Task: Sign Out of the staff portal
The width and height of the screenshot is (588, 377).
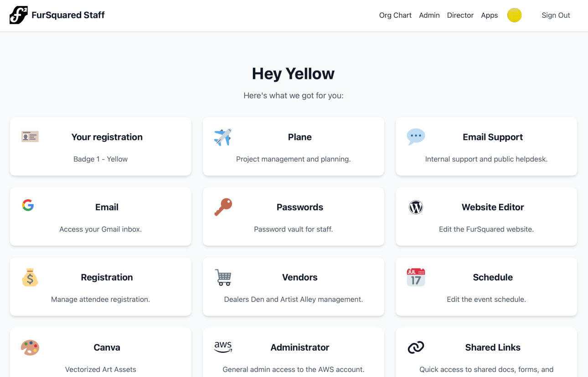Action: click(x=556, y=15)
